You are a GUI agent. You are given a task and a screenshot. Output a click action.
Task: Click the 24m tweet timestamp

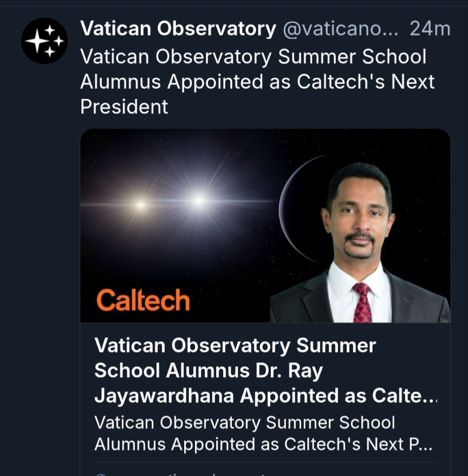point(430,29)
